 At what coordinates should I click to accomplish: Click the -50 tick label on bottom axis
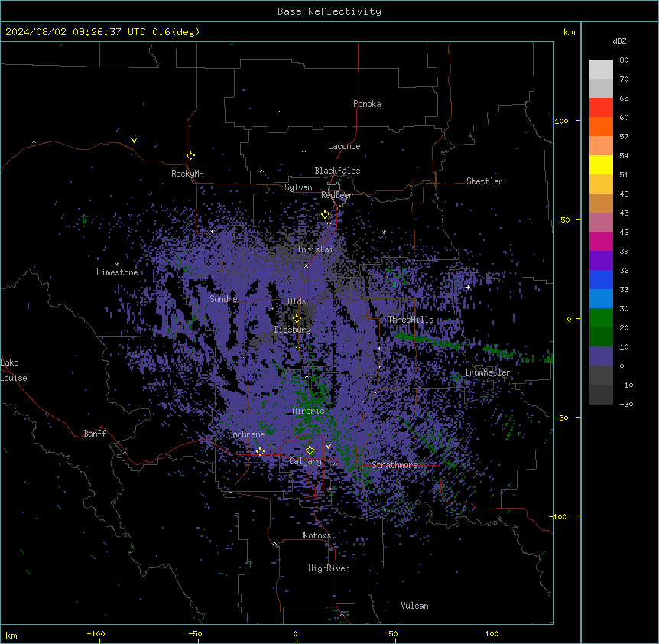coord(195,633)
